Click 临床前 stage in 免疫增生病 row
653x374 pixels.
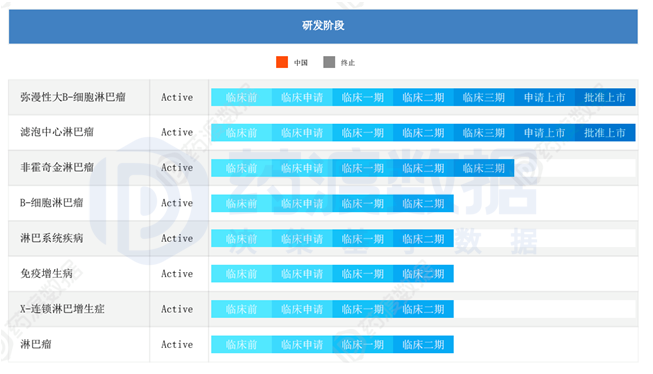coord(242,274)
